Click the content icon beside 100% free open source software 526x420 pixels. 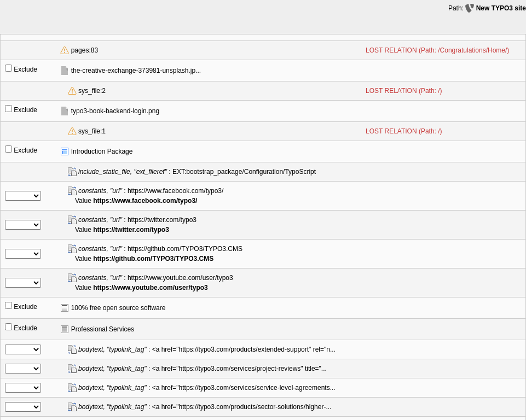(65, 307)
